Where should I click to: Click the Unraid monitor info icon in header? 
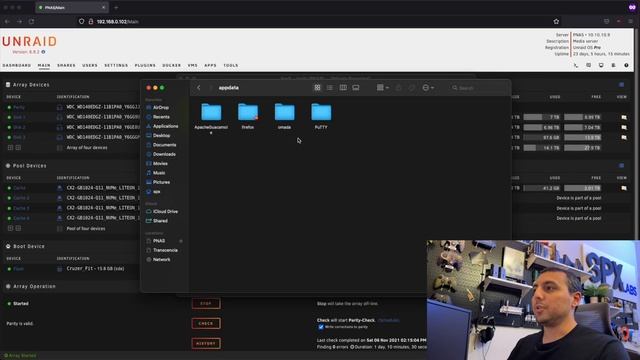601,65
